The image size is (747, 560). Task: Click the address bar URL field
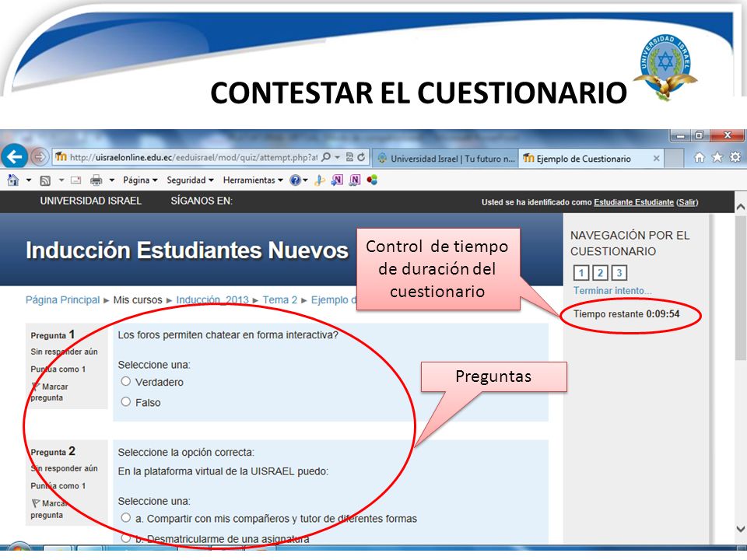(194, 157)
